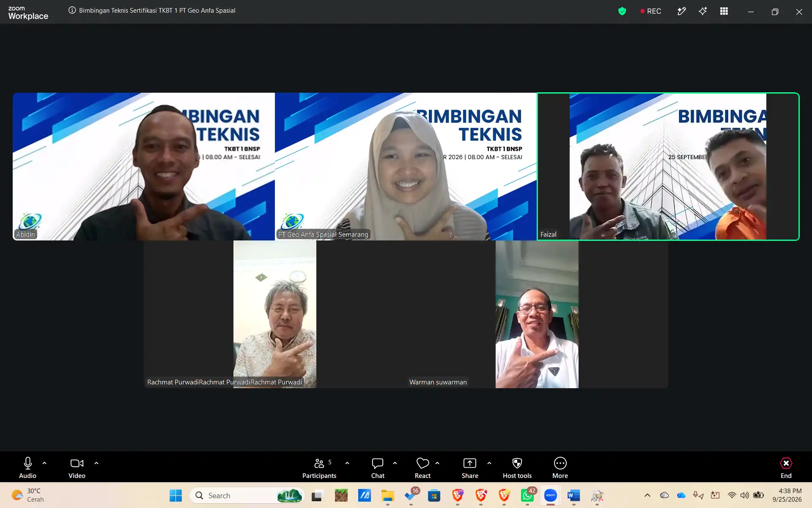The width and height of the screenshot is (812, 508).
Task: Click the AI Companion sparkle icon
Action: (x=703, y=11)
